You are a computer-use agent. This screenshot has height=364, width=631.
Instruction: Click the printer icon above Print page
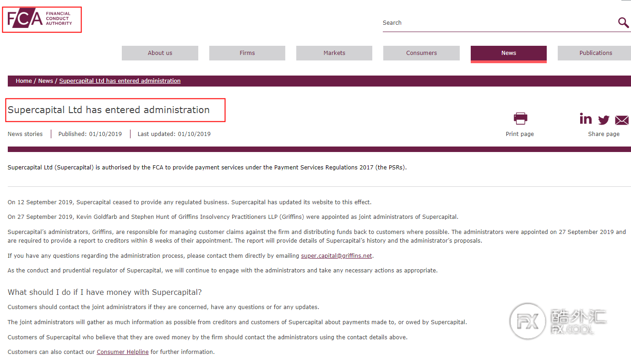click(x=520, y=119)
